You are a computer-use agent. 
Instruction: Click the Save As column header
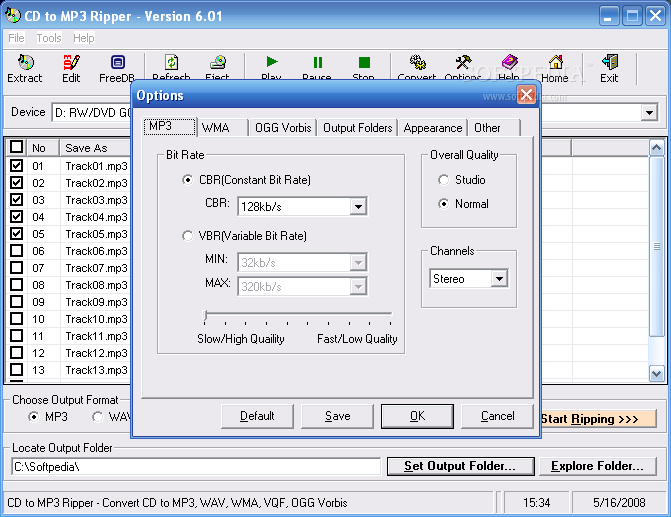pos(95,148)
